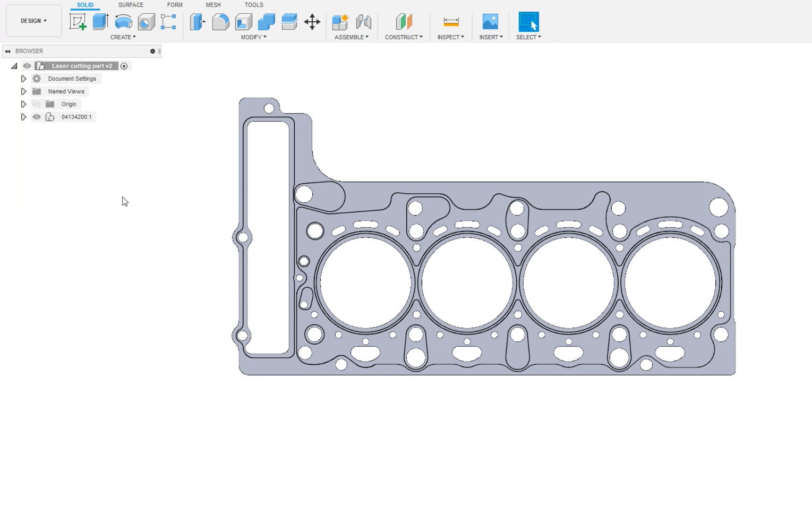812x506 pixels.
Task: Activate the Fillet tool
Action: click(220, 22)
